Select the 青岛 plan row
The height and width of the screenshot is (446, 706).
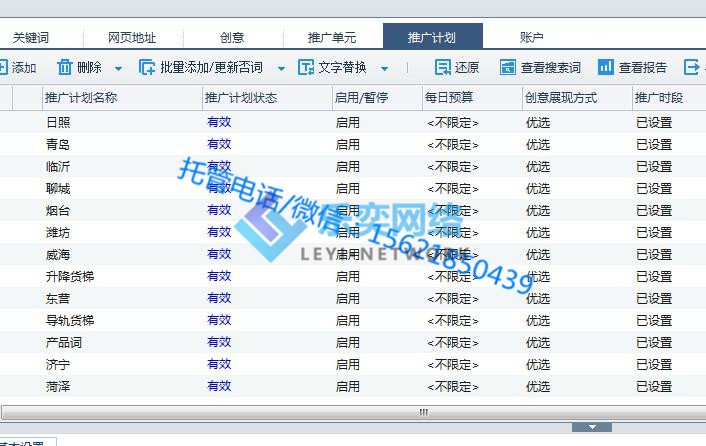coord(353,144)
